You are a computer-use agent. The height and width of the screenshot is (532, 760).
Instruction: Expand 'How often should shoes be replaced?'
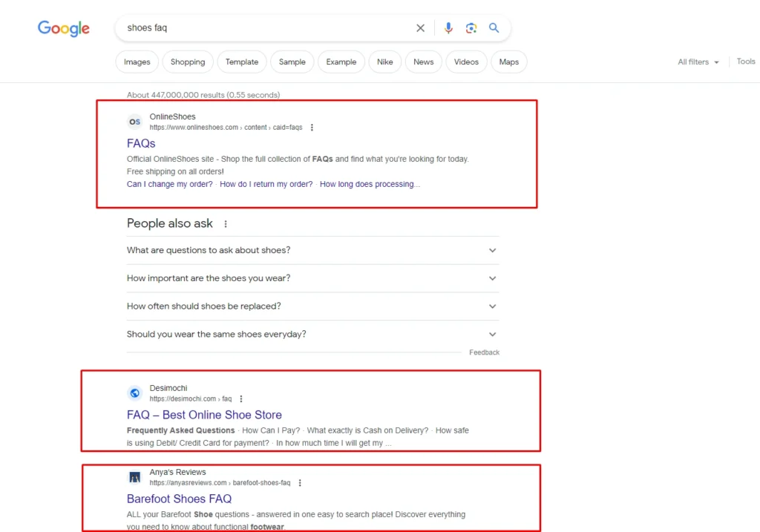pyautogui.click(x=312, y=306)
